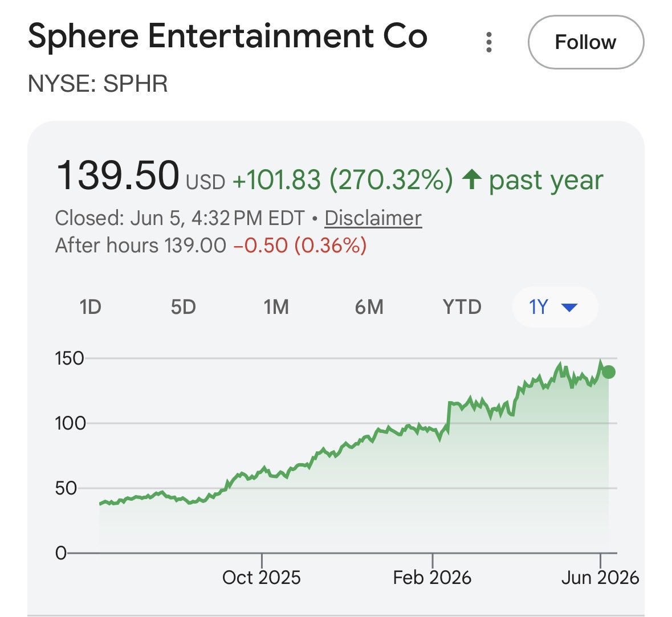The width and height of the screenshot is (672, 617).
Task: Open the three-dot more options menu
Action: coord(488,42)
